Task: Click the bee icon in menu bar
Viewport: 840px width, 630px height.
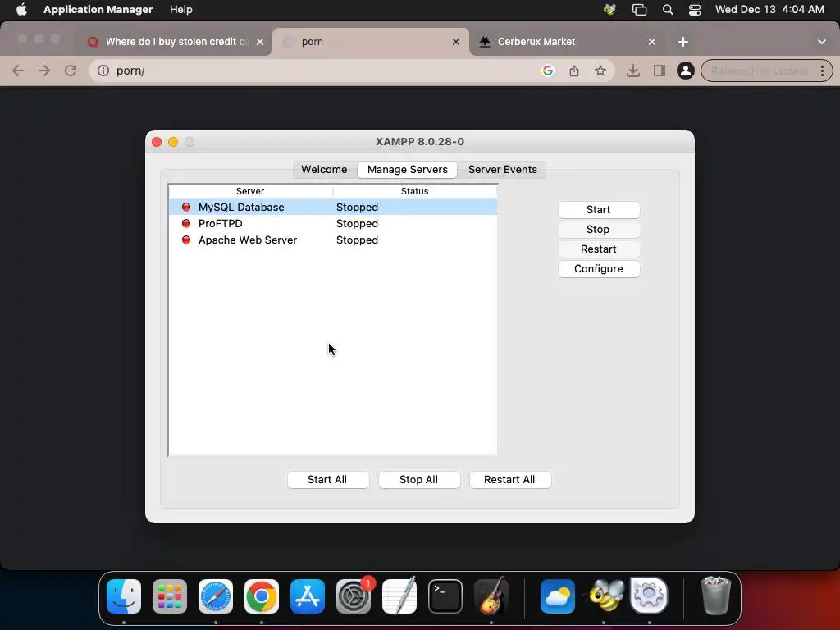Action: 609,9
